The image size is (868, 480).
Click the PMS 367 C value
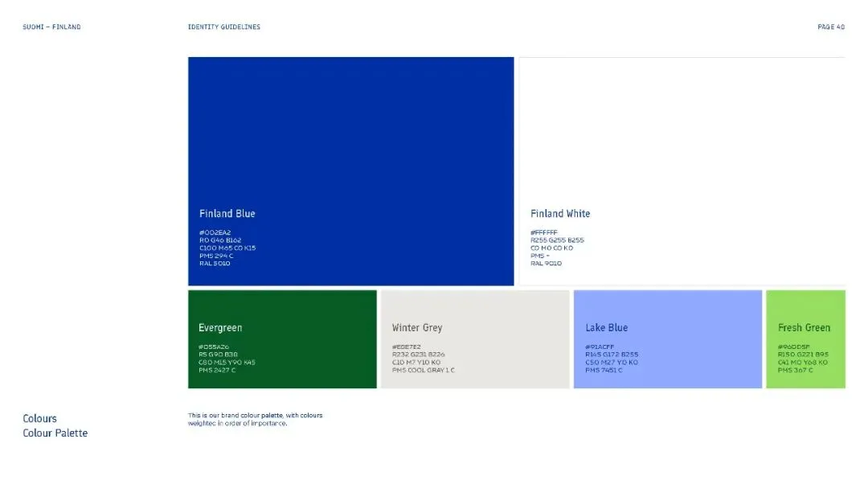pos(796,370)
